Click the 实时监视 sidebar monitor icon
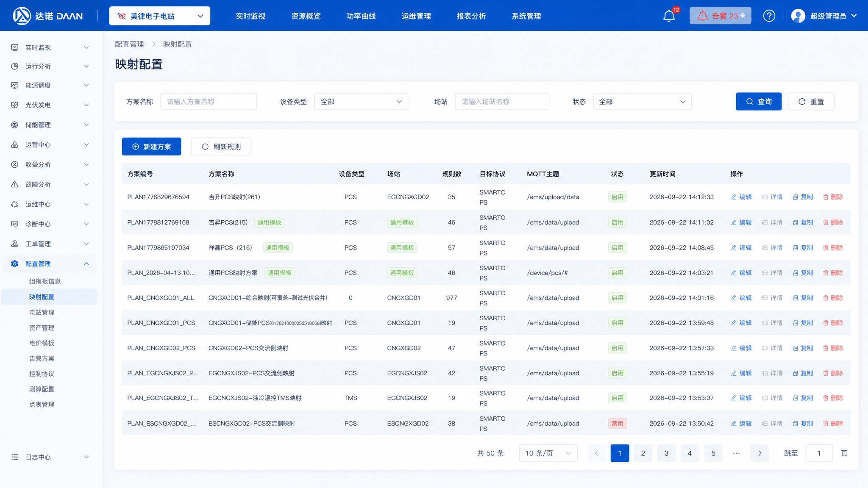This screenshot has height=488, width=868. click(15, 47)
